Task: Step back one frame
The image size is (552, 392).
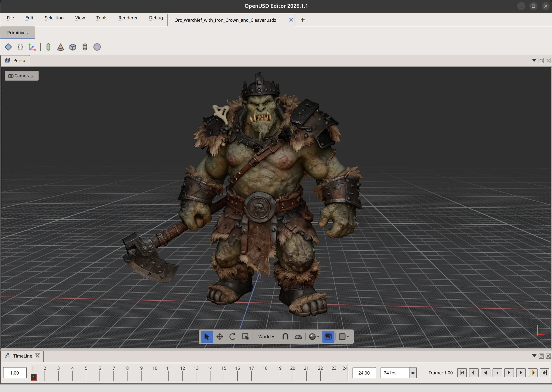Action: [x=497, y=373]
